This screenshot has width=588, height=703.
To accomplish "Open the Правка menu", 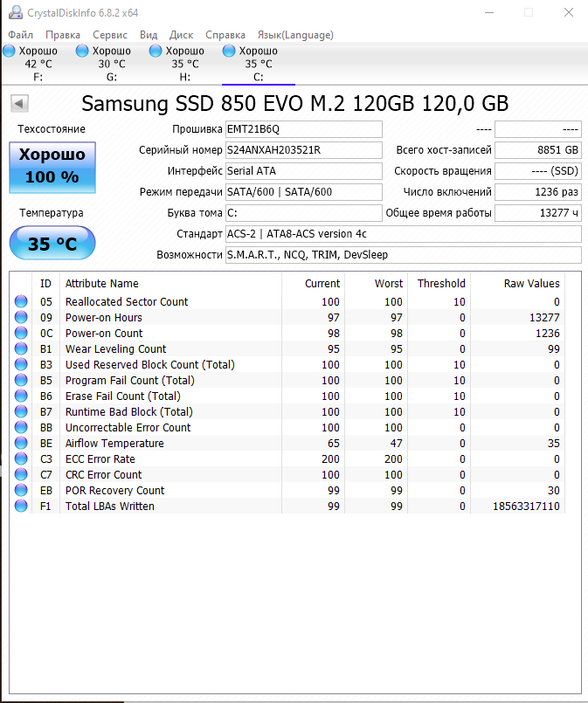I will [63, 35].
